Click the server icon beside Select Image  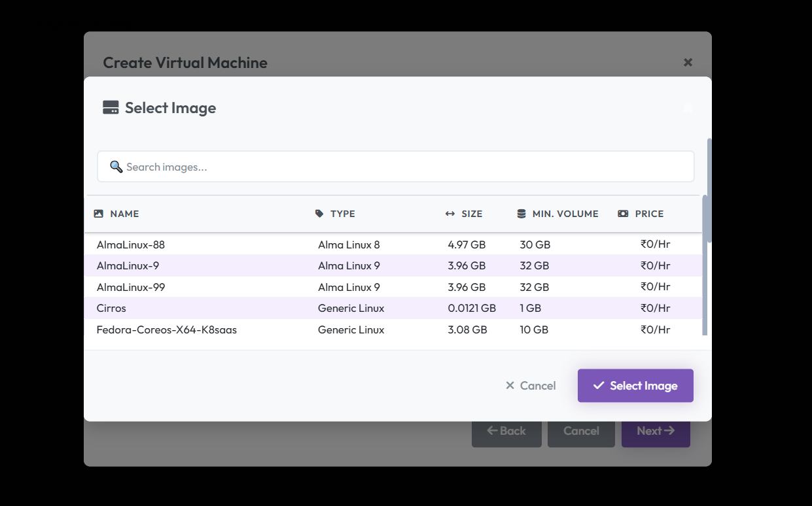111,108
